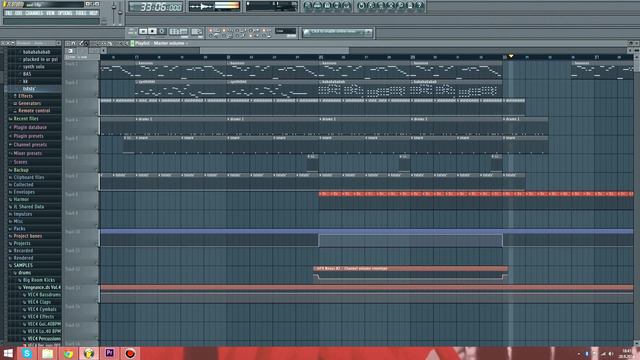Expand the Plugin database folder
Image resolution: width=640 pixels, height=360 pixels.
29,127
